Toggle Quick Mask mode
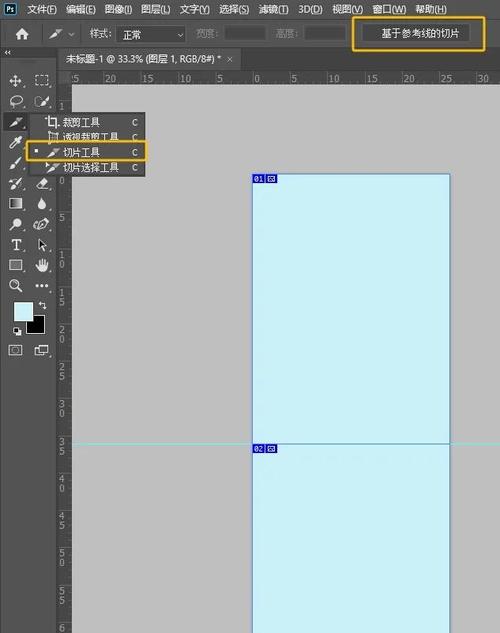Image resolution: width=500 pixels, height=633 pixels. point(16,350)
